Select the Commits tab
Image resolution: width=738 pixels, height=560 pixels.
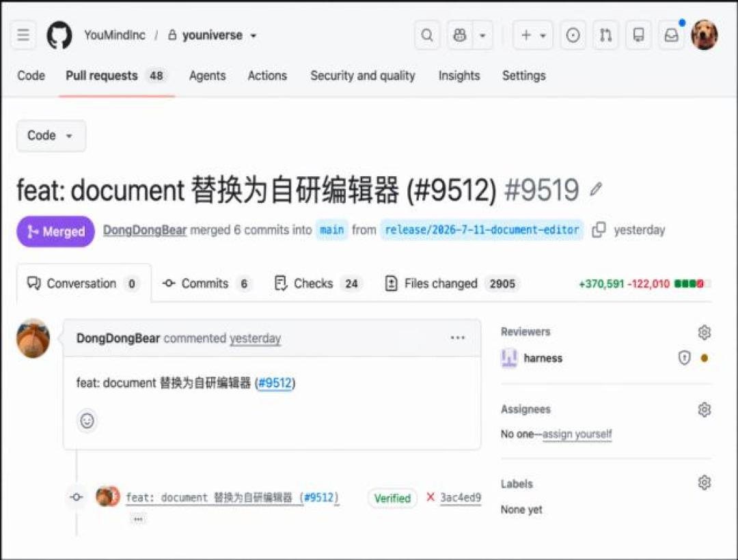click(206, 283)
